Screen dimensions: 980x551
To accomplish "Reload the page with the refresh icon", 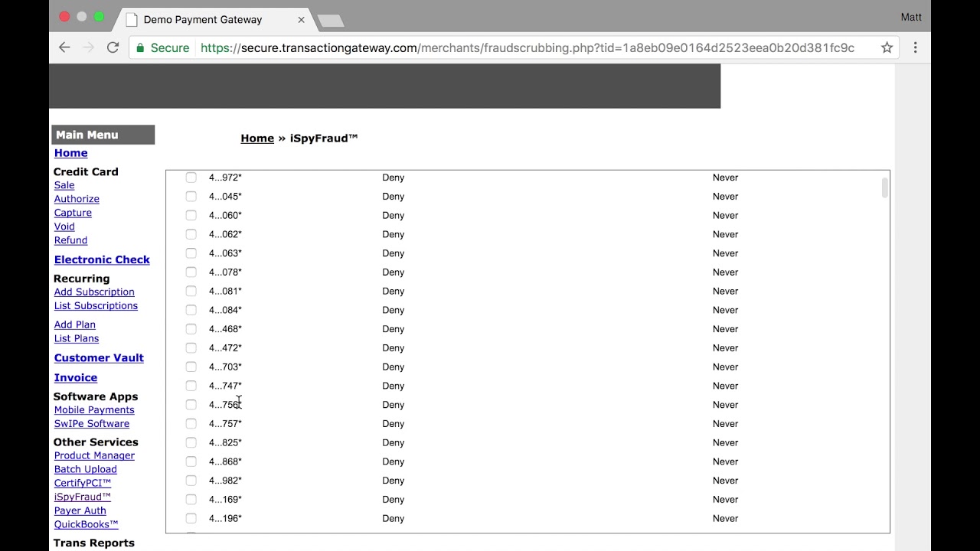I will point(113,47).
